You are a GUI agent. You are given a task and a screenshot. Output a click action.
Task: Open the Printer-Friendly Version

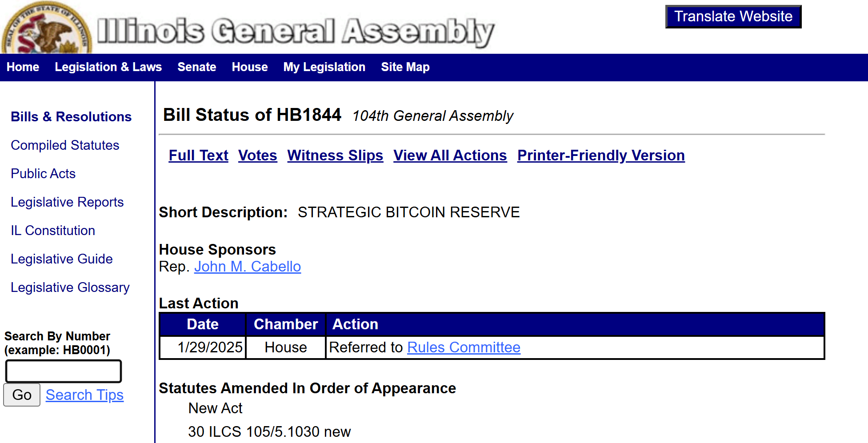(601, 156)
